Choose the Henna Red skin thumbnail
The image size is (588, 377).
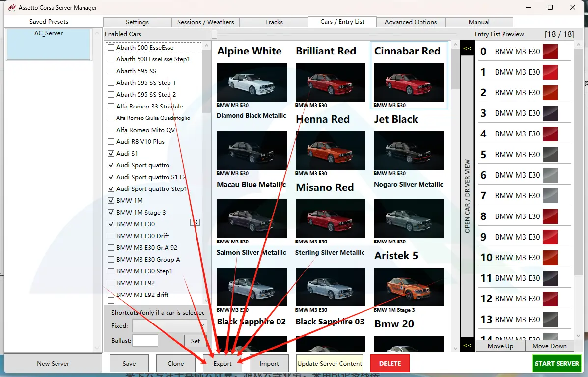click(331, 150)
